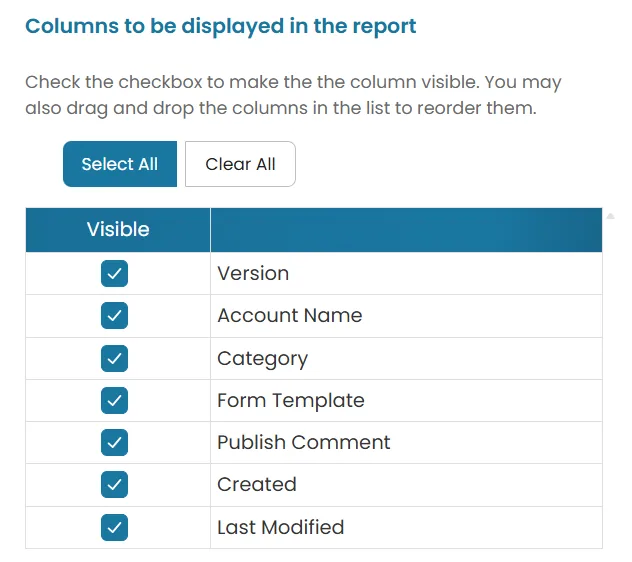Click the Clear All button
Screen dimensions: 632x562
240,164
